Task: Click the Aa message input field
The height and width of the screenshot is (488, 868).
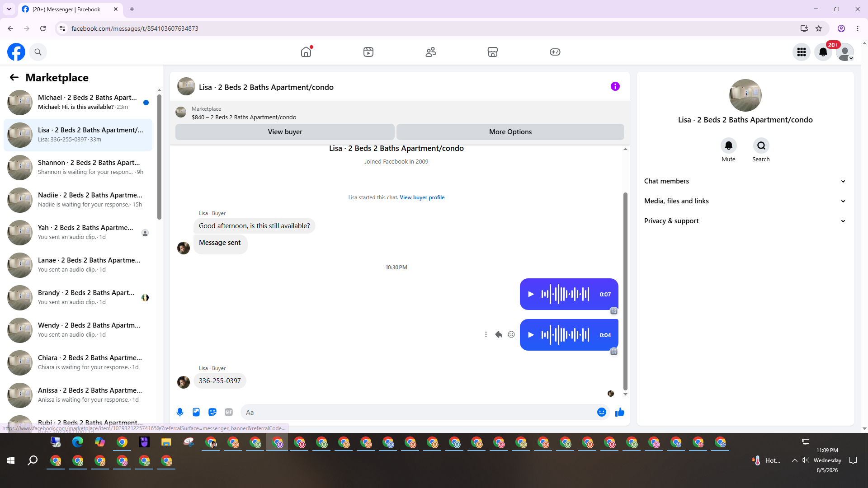Action: tap(418, 412)
